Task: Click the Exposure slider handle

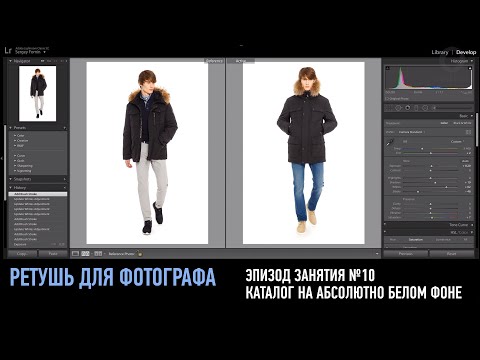Action: pyautogui.click(x=431, y=165)
